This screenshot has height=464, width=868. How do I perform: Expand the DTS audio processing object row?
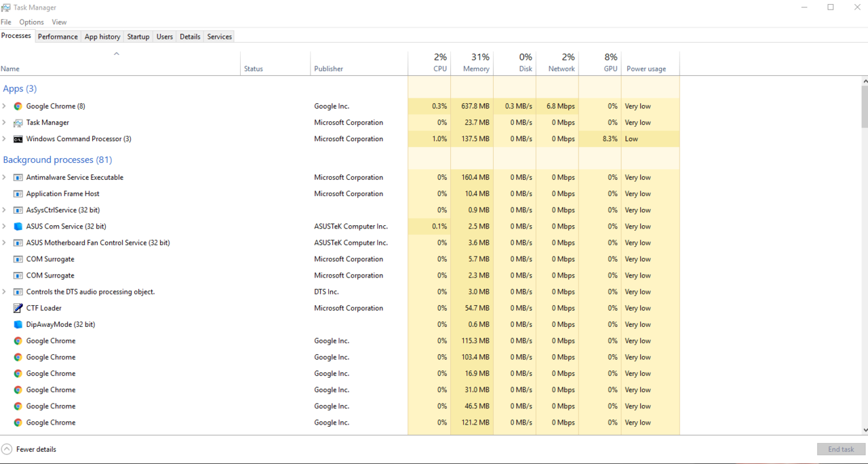click(x=4, y=292)
